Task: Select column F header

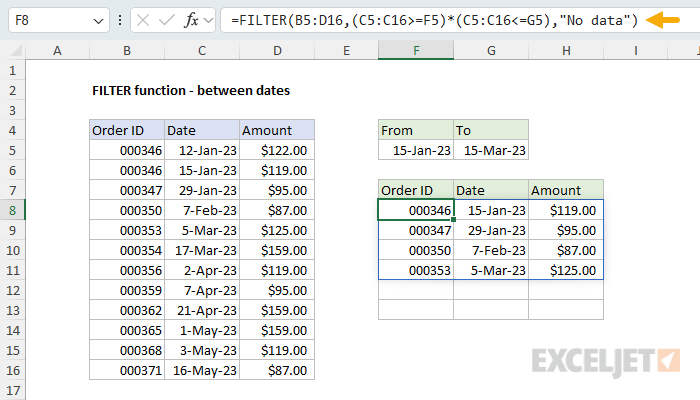Action: tap(416, 51)
